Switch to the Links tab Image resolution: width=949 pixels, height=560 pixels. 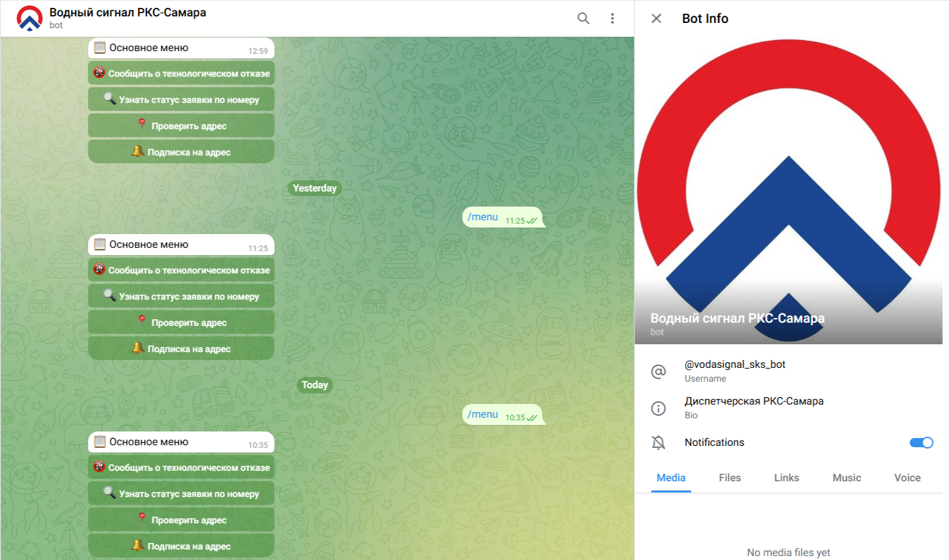pos(786,478)
